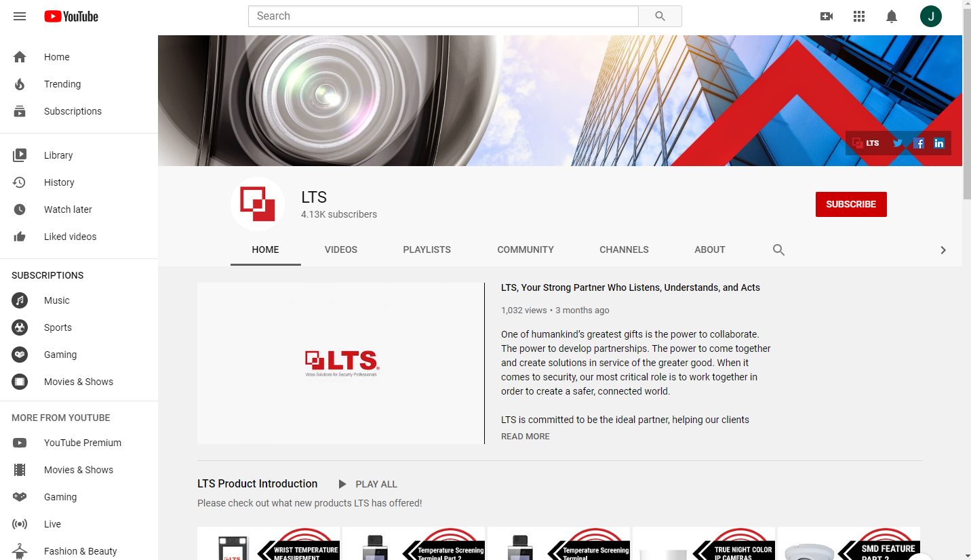
Task: Open the channel's Twitter icon
Action: point(898,143)
